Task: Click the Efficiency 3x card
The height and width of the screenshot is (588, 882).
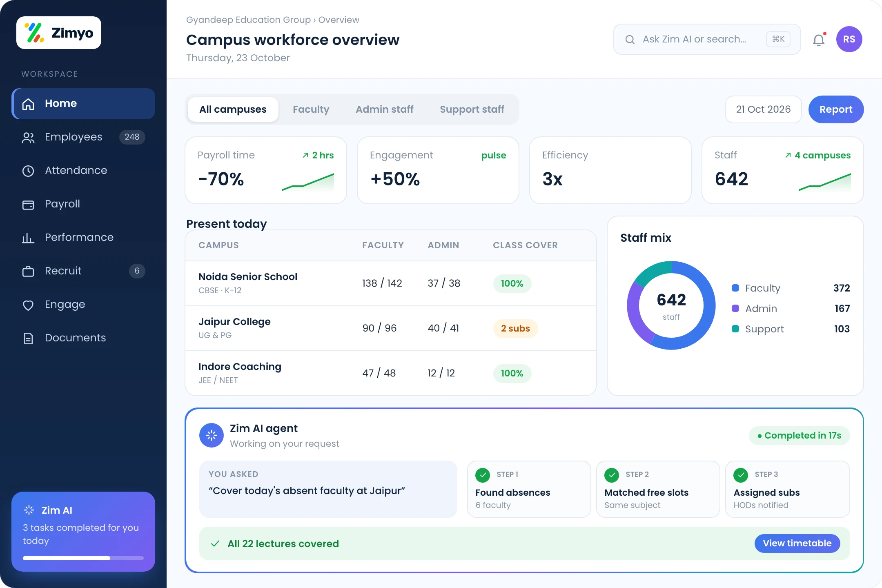Action: point(610,170)
